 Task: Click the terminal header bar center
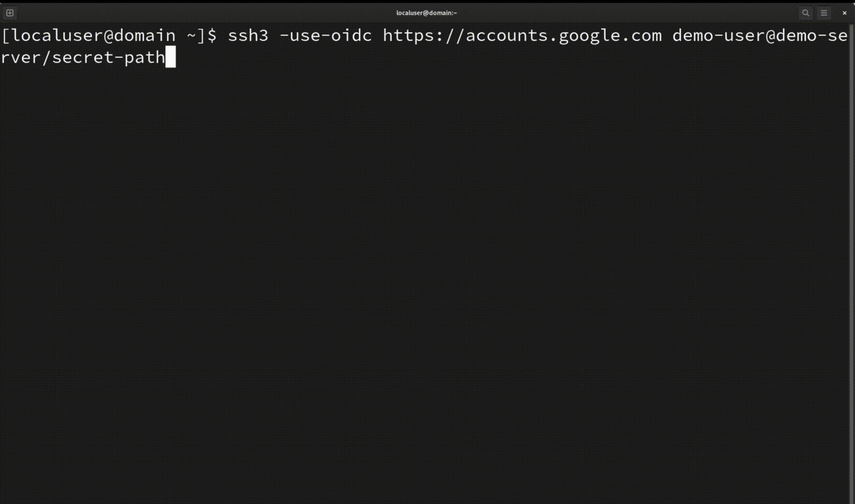(x=427, y=12)
